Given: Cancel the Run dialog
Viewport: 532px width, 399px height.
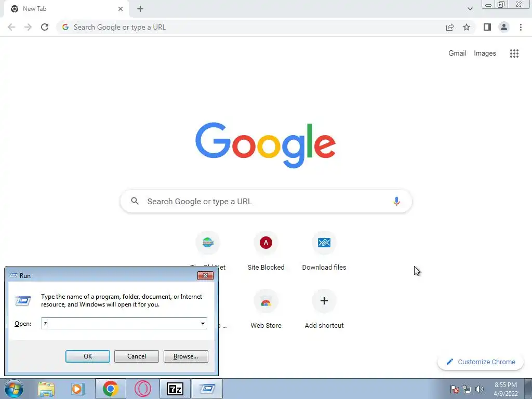Looking at the screenshot, I should (x=137, y=356).
